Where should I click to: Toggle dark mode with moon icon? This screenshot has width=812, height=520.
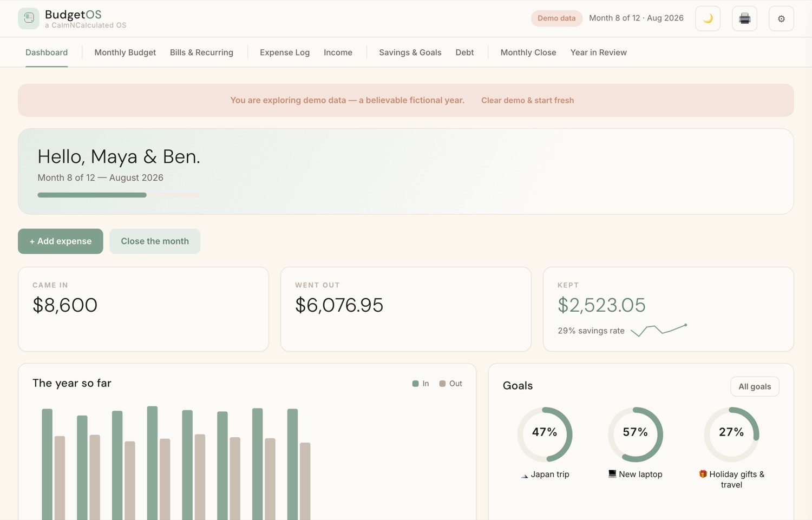(708, 18)
